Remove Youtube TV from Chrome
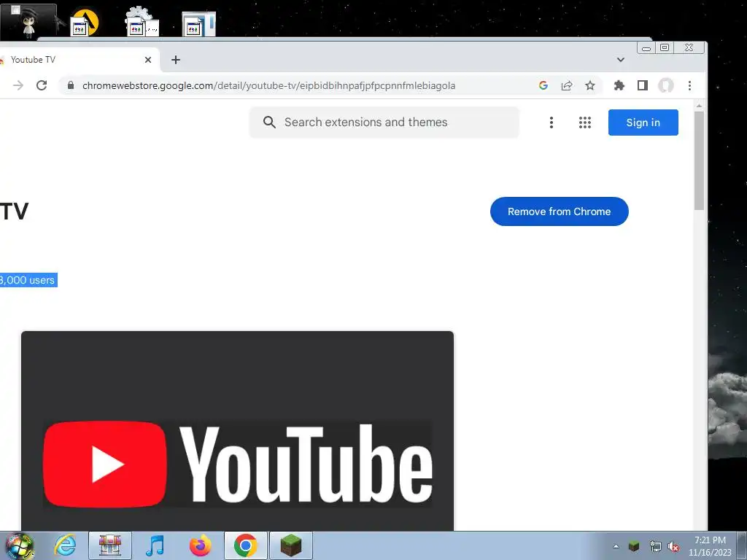This screenshot has width=747, height=560. click(559, 211)
